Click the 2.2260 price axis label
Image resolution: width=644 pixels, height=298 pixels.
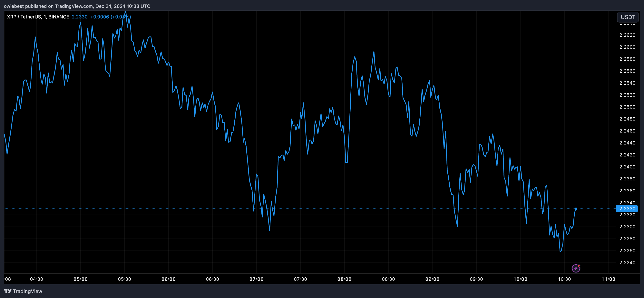[627, 251]
